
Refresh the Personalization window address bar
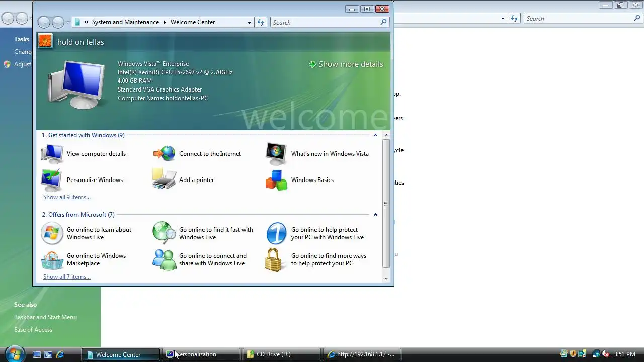pos(514,18)
